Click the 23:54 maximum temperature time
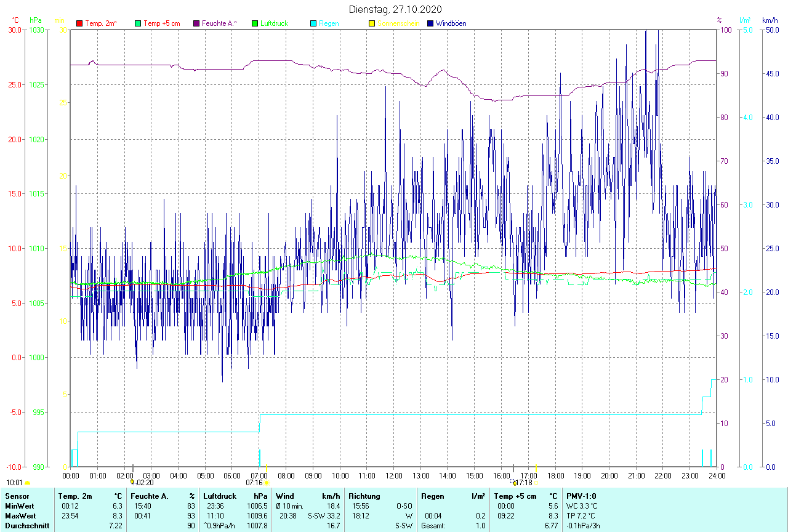This screenshot has width=788, height=532. 70,516
